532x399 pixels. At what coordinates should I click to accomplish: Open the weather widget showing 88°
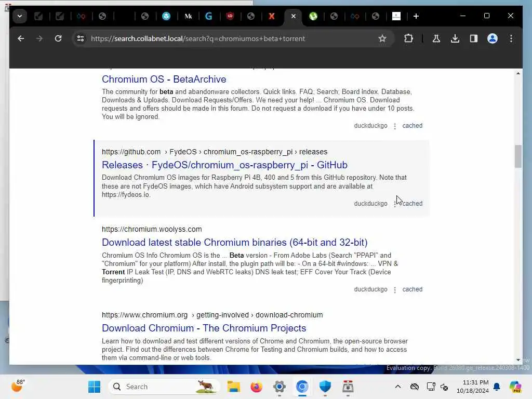18,386
